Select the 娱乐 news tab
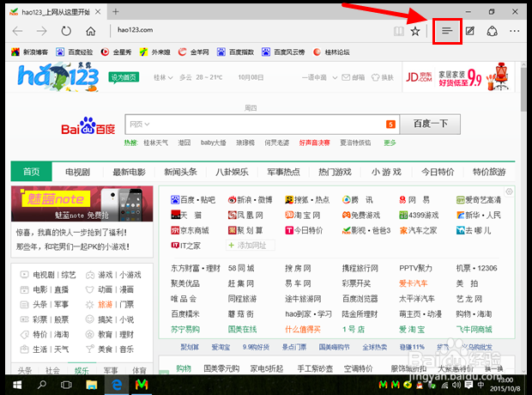Image resolution: width=532 pixels, height=395 pixels. pos(82,370)
